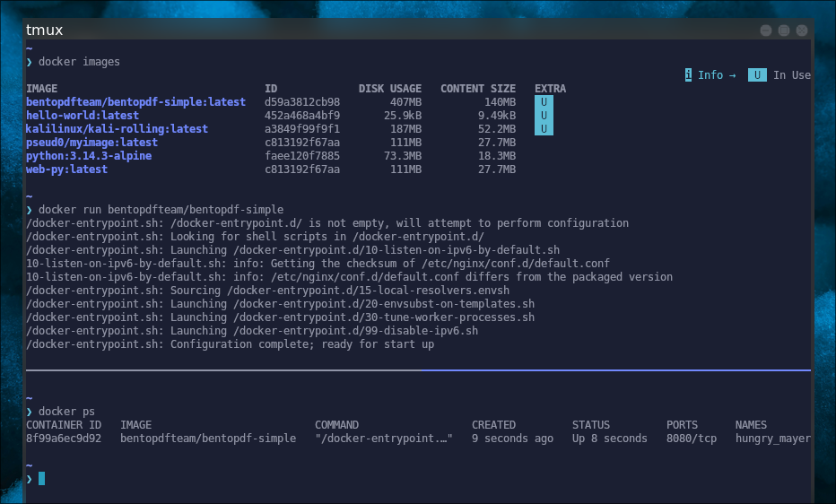Image resolution: width=836 pixels, height=504 pixels.
Task: Click the 'U' In Use legend badge
Action: click(x=757, y=75)
